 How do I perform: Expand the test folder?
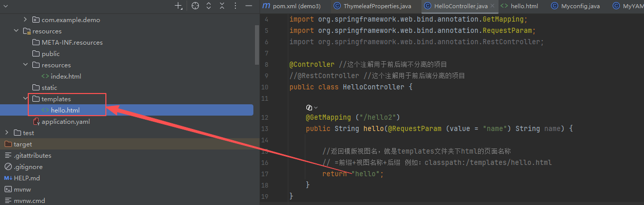pos(7,133)
